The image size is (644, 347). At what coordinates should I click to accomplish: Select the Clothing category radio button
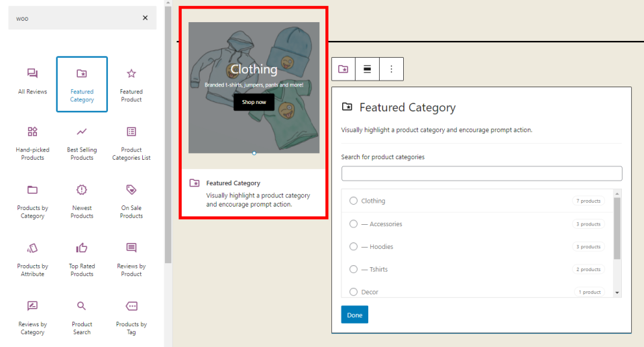click(x=354, y=201)
